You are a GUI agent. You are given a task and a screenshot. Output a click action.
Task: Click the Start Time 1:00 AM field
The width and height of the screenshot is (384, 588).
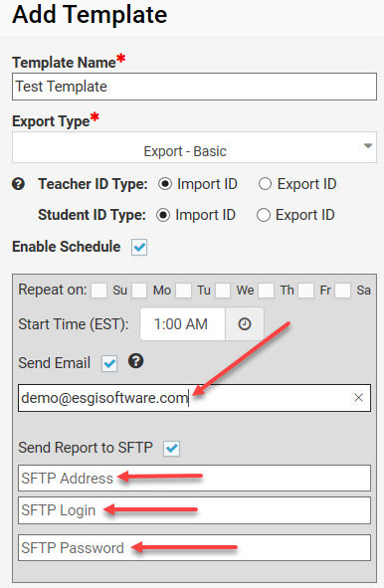[x=183, y=324]
